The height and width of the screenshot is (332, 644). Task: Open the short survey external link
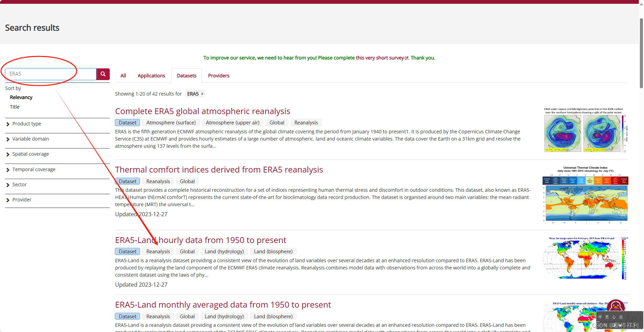(382, 58)
